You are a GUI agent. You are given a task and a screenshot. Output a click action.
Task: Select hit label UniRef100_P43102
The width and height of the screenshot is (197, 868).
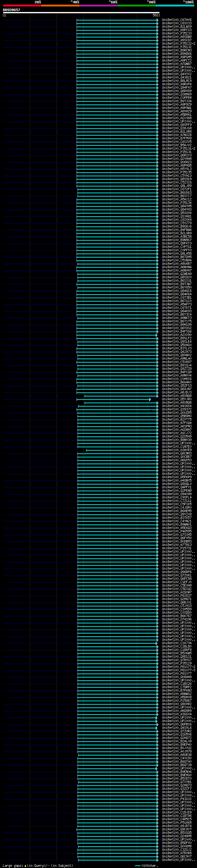tap(177, 799)
